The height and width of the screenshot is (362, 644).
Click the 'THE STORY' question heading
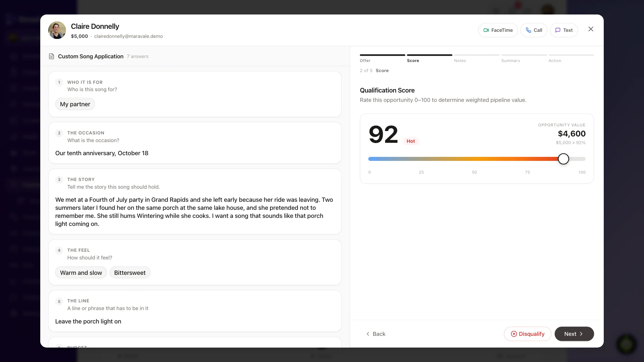[x=81, y=180]
